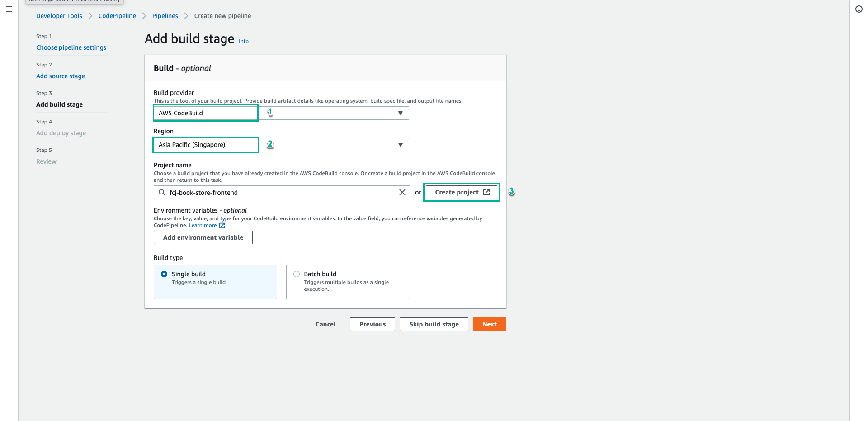Open the Info link beside the heading

click(x=244, y=41)
